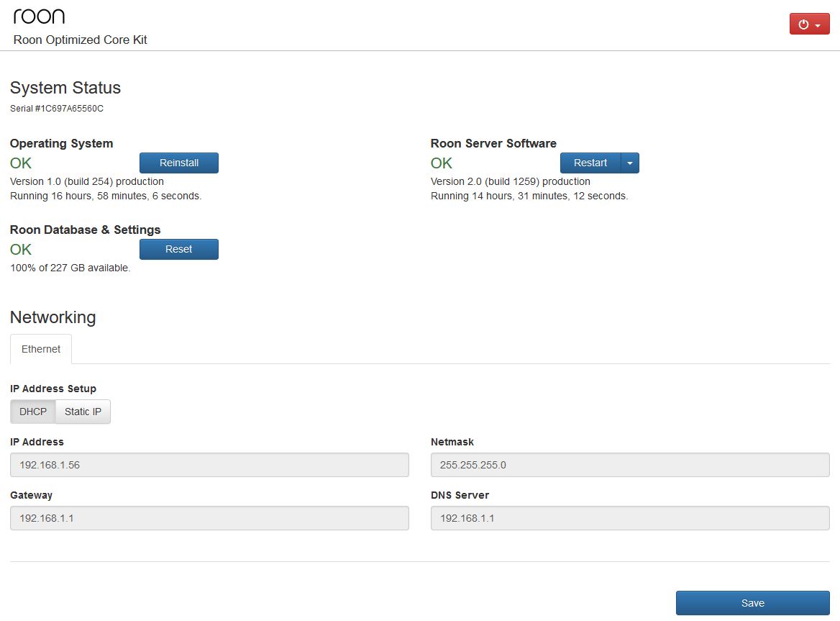The width and height of the screenshot is (840, 621).
Task: Click the roon logo
Action: coord(39,16)
